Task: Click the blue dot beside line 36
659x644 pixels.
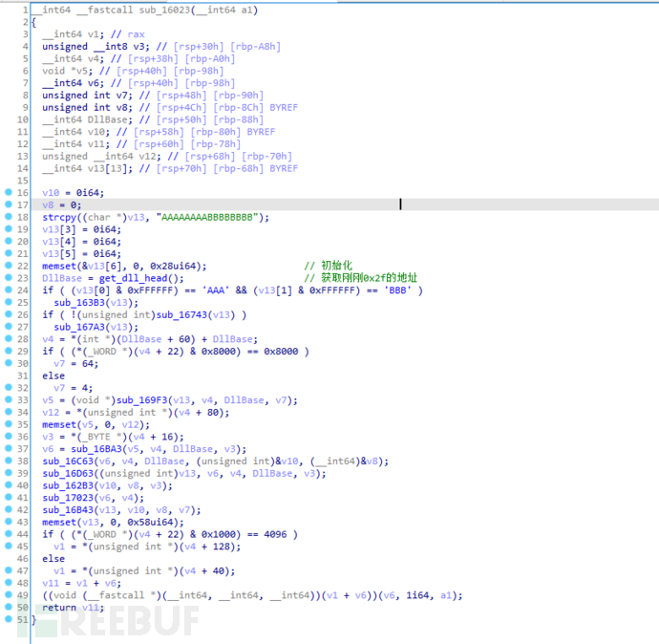Action: coord(9,436)
